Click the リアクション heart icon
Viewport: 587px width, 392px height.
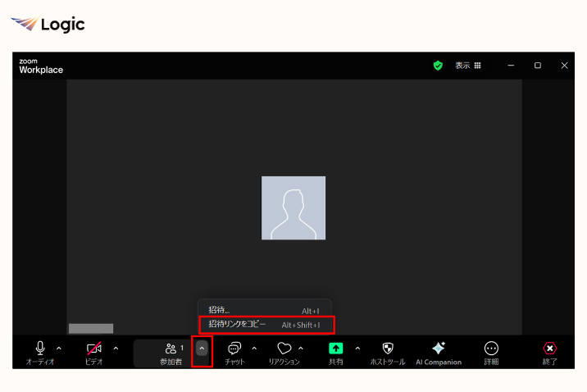(x=284, y=349)
